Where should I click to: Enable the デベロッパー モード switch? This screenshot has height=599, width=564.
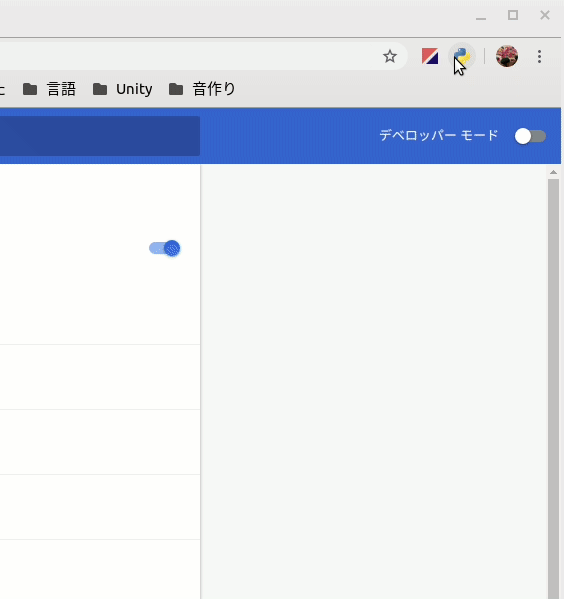pyautogui.click(x=530, y=136)
